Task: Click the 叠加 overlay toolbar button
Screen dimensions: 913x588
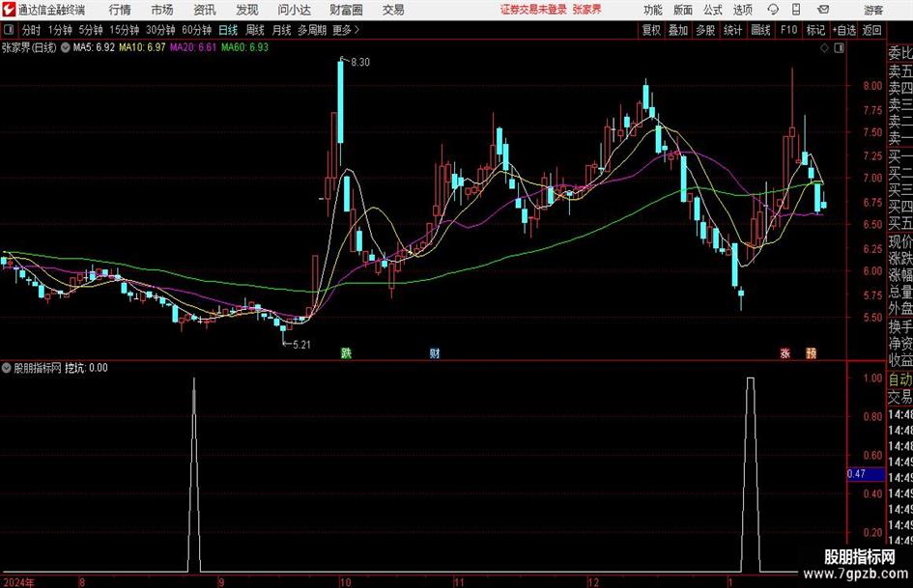Action: click(x=678, y=30)
